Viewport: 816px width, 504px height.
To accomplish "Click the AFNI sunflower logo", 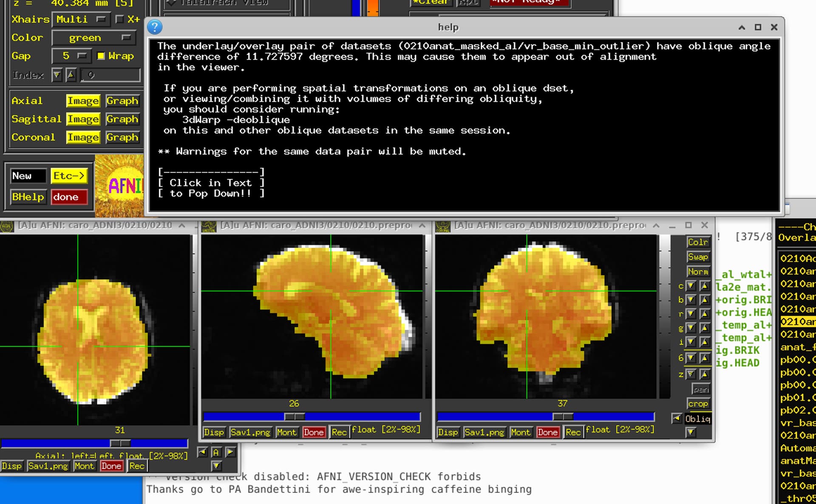I will point(123,185).
